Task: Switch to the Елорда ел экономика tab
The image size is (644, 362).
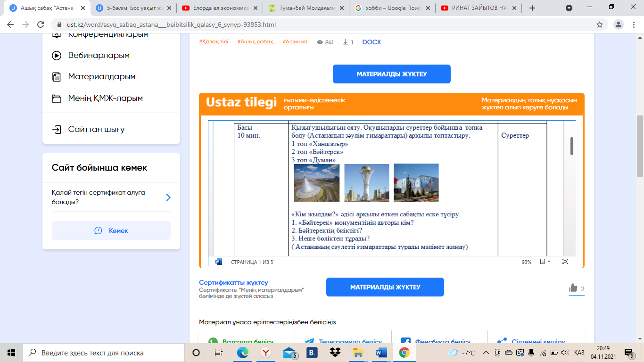Action: pyautogui.click(x=220, y=8)
